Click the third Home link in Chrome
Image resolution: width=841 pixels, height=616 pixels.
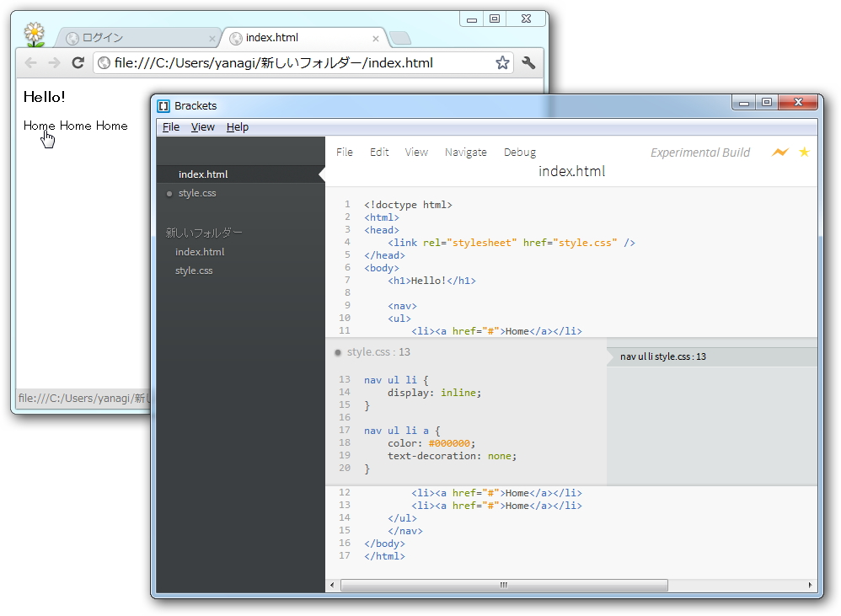(111, 126)
